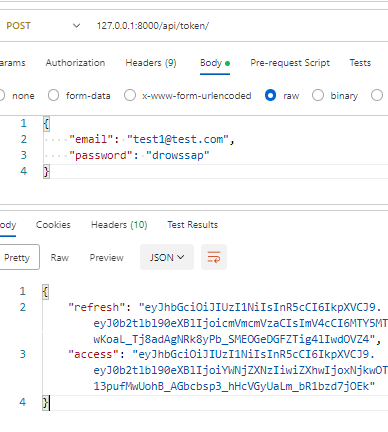This screenshot has width=388, height=432.
Task: Click the "drowssap" value in the editor
Action: (x=178, y=155)
